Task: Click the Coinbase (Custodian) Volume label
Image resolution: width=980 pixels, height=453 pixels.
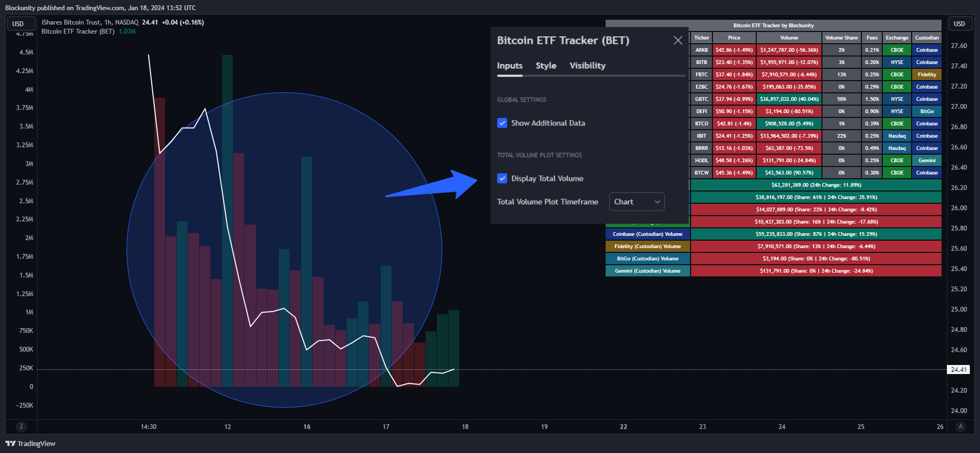Action: pyautogui.click(x=648, y=234)
